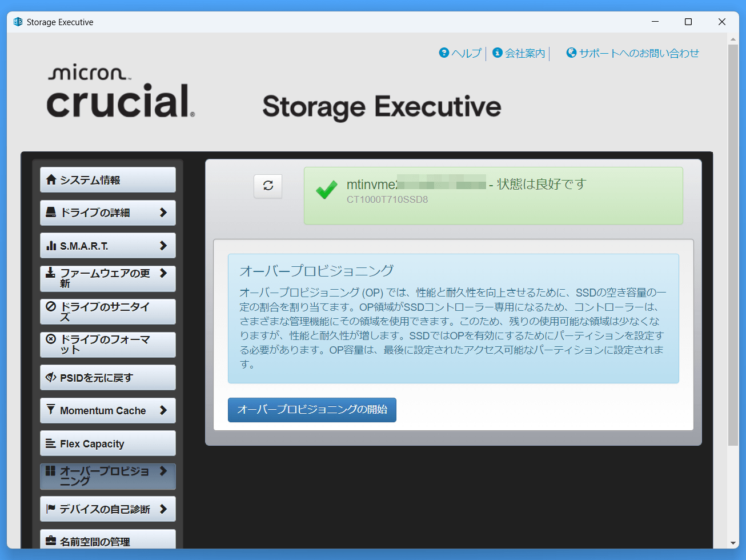Click the scrollbar up arrow

coord(733,39)
